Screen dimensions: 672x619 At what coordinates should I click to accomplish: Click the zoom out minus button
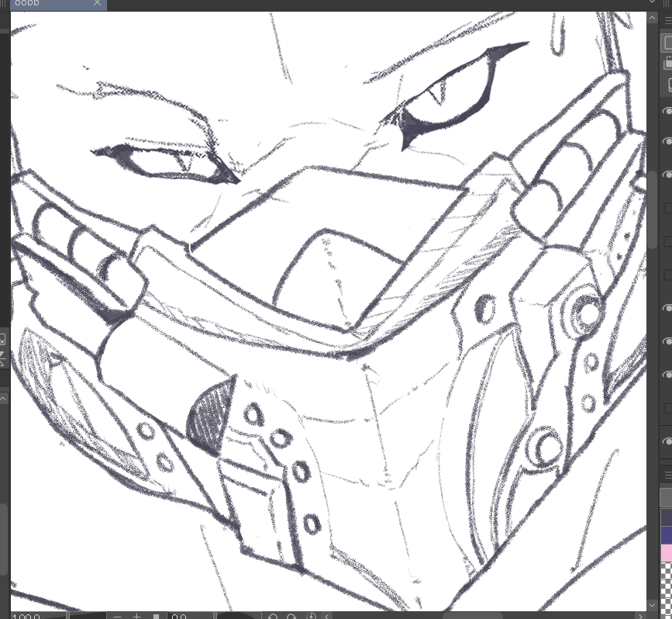118,617
